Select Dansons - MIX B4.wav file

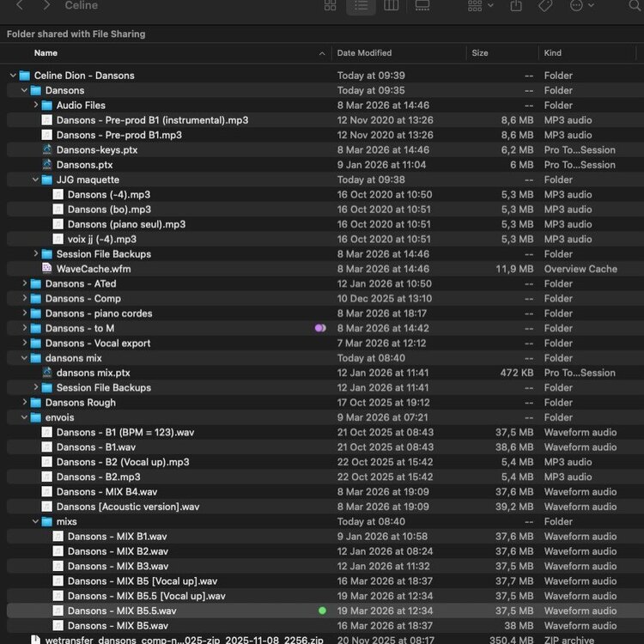coord(106,492)
